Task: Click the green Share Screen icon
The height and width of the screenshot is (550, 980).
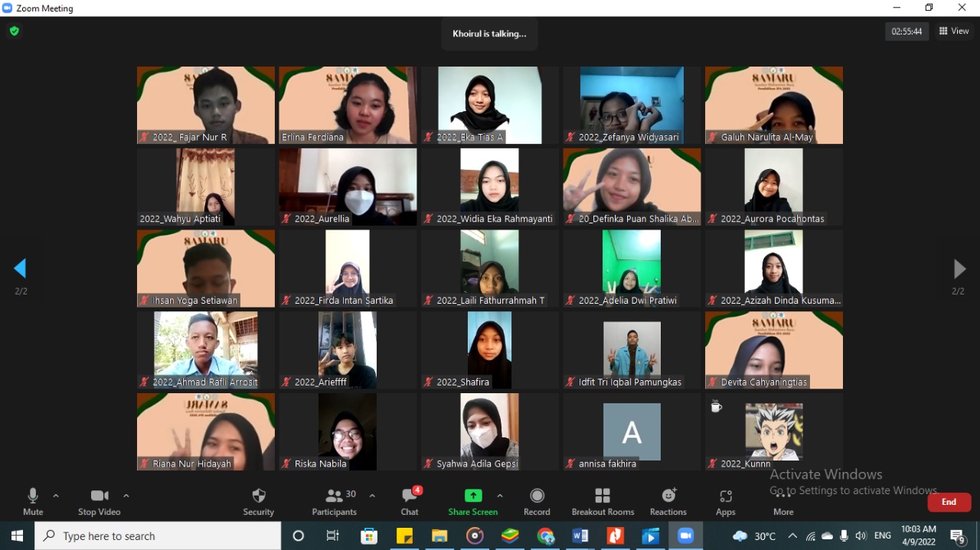Action: pyautogui.click(x=473, y=496)
